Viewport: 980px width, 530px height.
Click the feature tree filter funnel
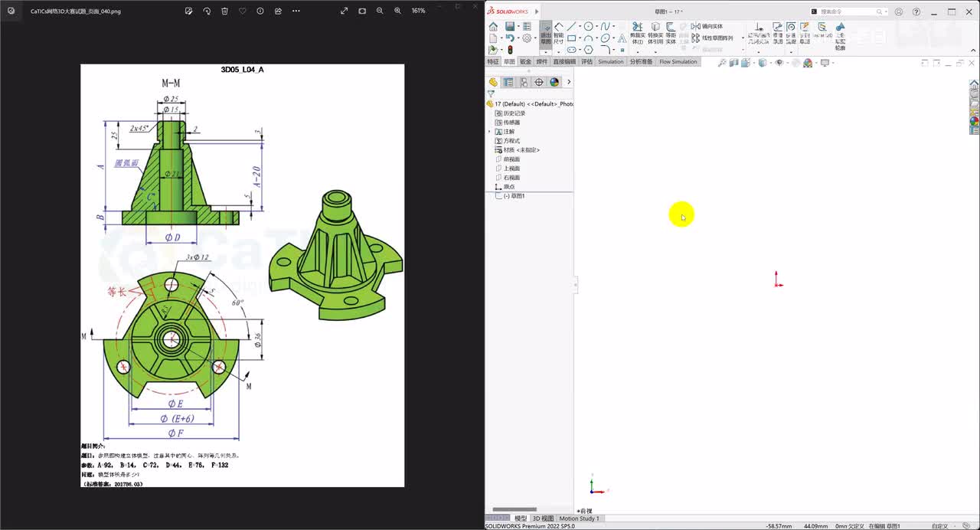491,93
